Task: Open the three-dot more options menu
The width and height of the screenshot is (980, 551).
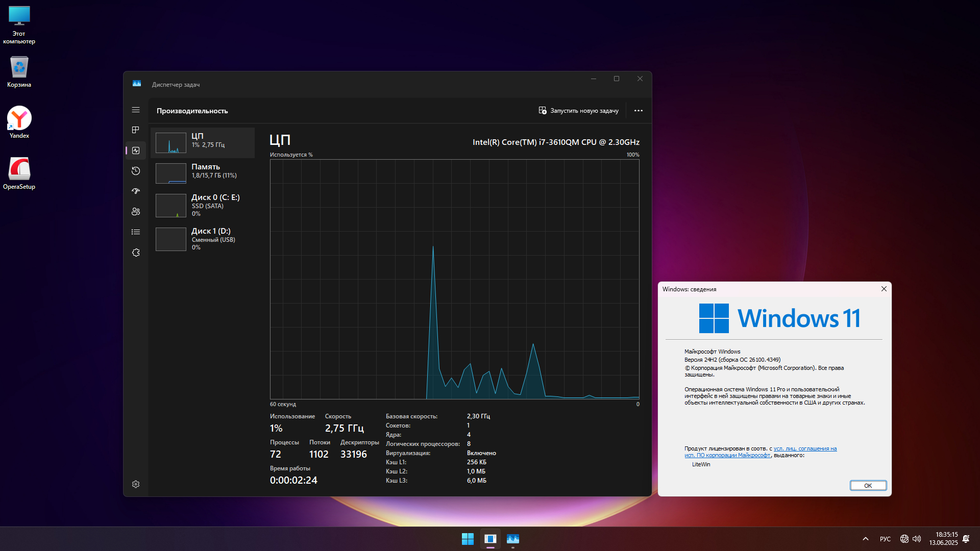Action: pyautogui.click(x=638, y=111)
